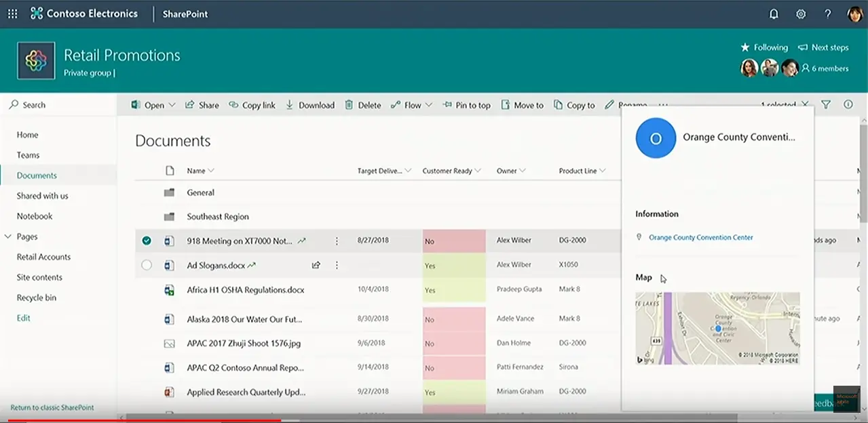868x423 pixels.
Task: Toggle the Following star for this site
Action: pyautogui.click(x=763, y=47)
